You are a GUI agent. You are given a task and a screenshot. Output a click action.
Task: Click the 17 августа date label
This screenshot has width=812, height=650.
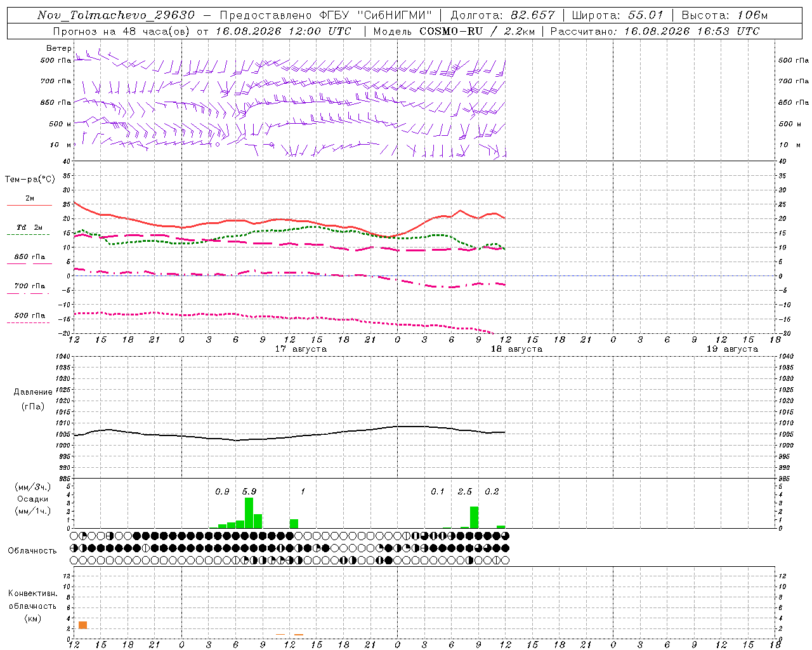(301, 349)
